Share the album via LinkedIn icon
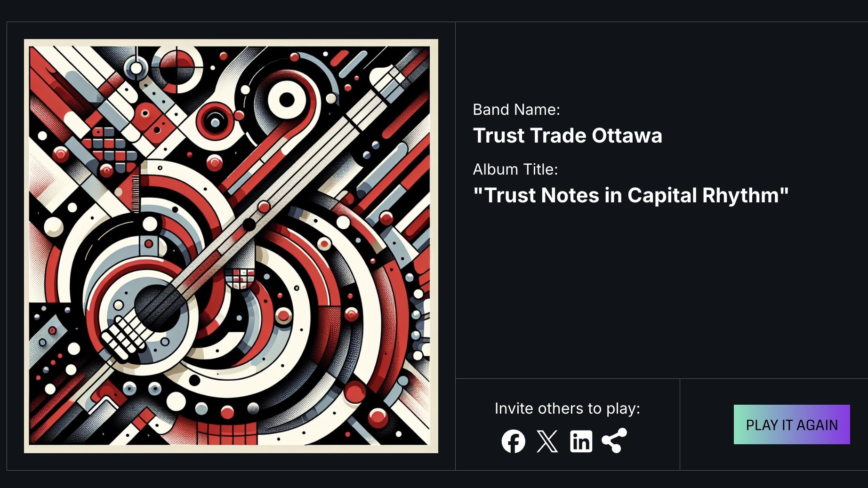This screenshot has width=868, height=488. pos(581,441)
